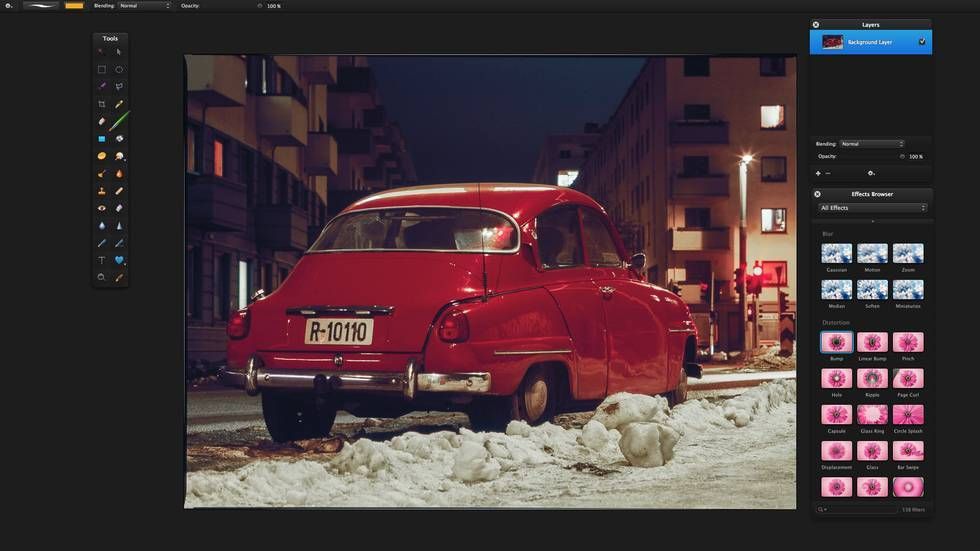Open the Blending dropdown in the top options bar
This screenshot has width=980, height=551.
click(144, 6)
